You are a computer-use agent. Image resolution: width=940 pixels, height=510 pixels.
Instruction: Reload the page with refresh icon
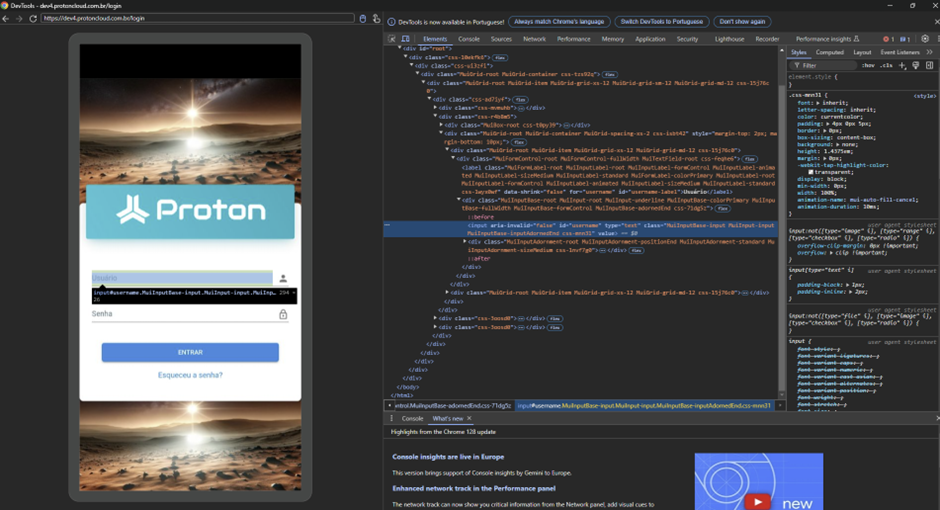pyautogui.click(x=33, y=19)
